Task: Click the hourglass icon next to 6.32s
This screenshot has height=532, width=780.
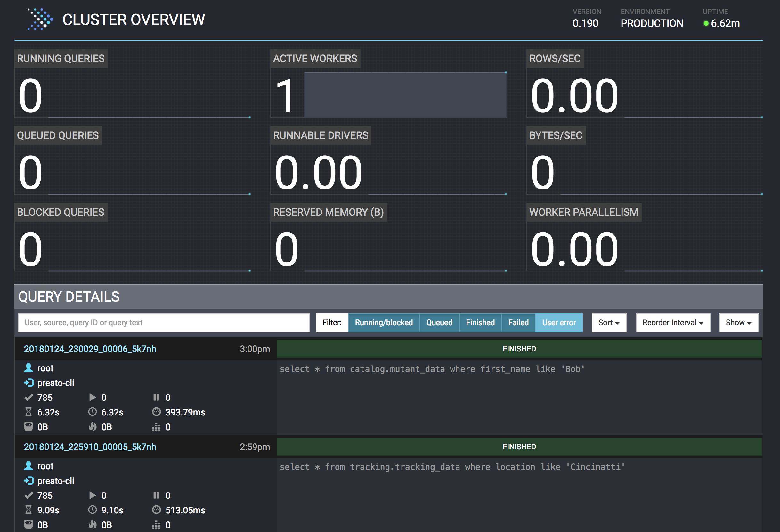Action: click(28, 412)
